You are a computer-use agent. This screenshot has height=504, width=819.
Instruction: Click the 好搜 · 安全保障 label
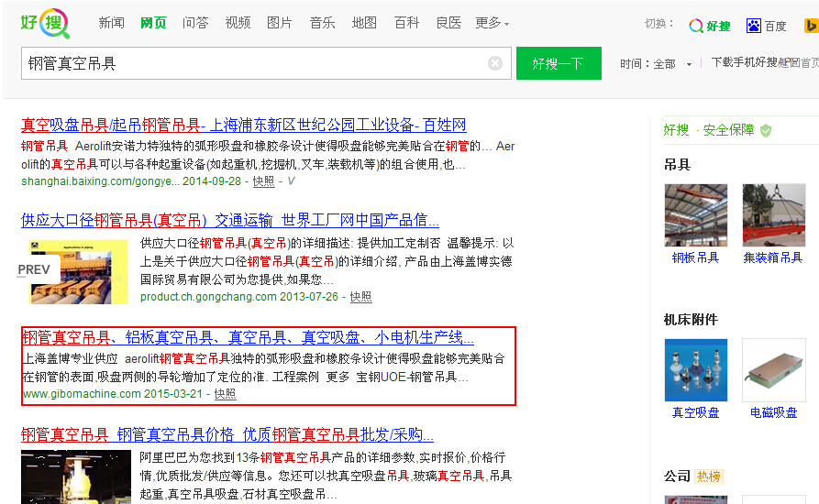tap(709, 130)
